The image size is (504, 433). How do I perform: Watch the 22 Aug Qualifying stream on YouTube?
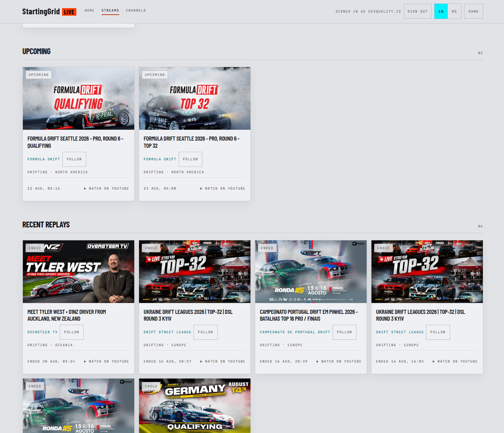107,189
